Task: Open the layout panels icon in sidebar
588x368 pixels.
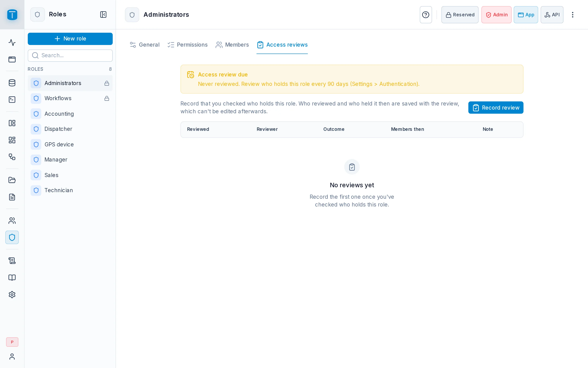Action: [x=12, y=123]
